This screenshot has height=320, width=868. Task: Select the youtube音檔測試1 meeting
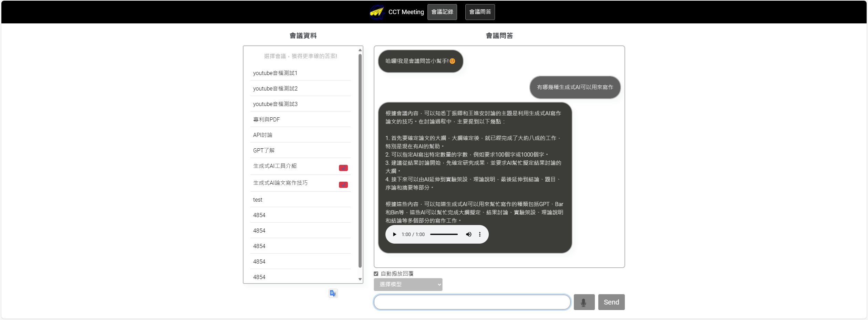(x=275, y=73)
